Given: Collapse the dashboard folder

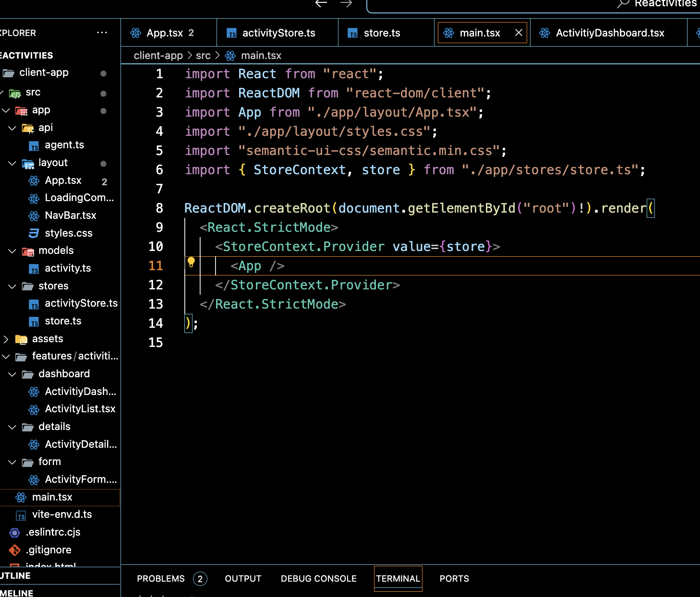Looking at the screenshot, I should (12, 374).
